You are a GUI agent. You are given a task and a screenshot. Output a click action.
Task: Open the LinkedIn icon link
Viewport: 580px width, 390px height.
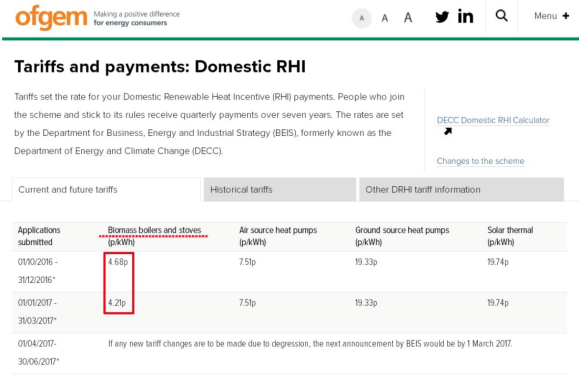point(465,16)
